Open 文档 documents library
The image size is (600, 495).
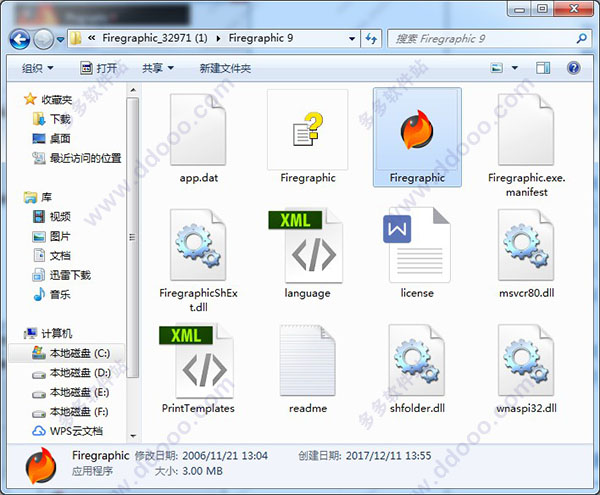(52, 255)
